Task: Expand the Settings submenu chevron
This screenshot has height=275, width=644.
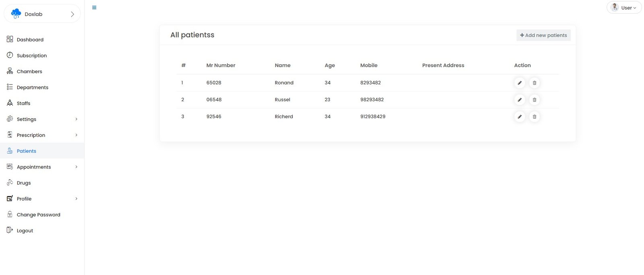Action: 76,119
